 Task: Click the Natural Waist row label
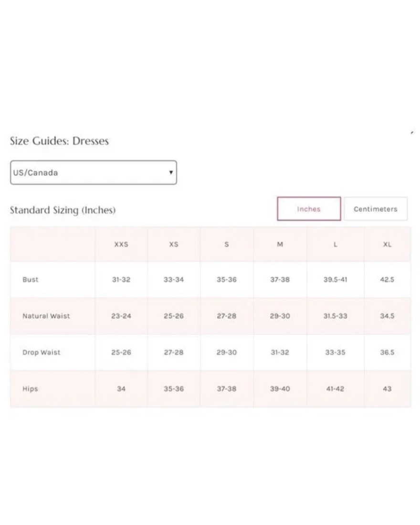(46, 316)
